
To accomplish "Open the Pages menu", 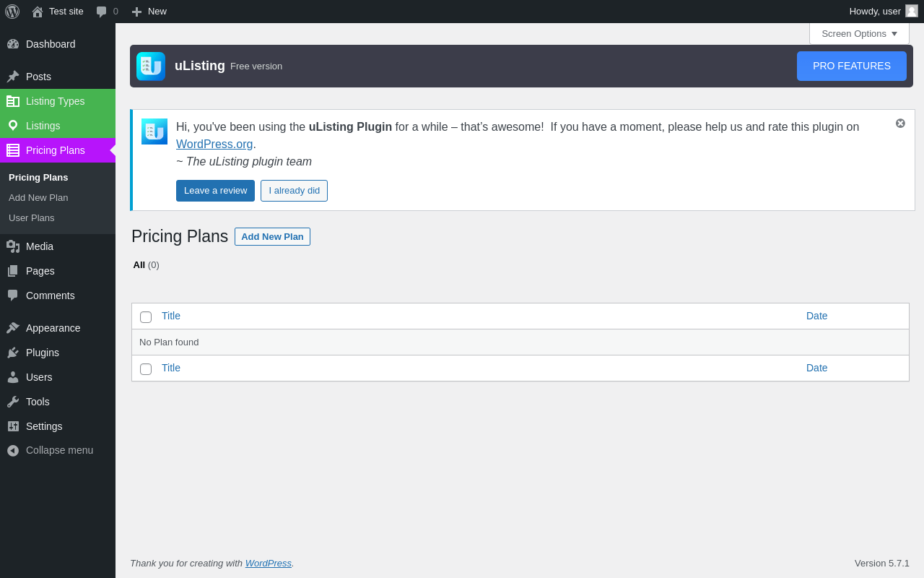I will (58, 271).
